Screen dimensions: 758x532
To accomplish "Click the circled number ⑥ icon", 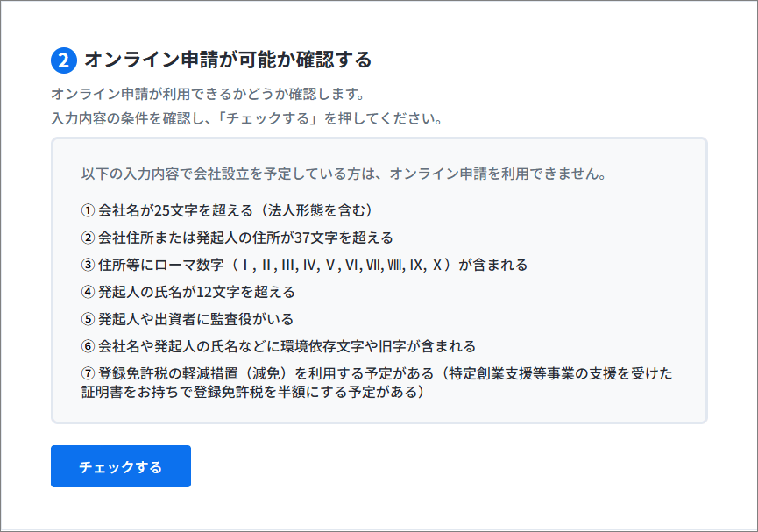I will click(88, 346).
